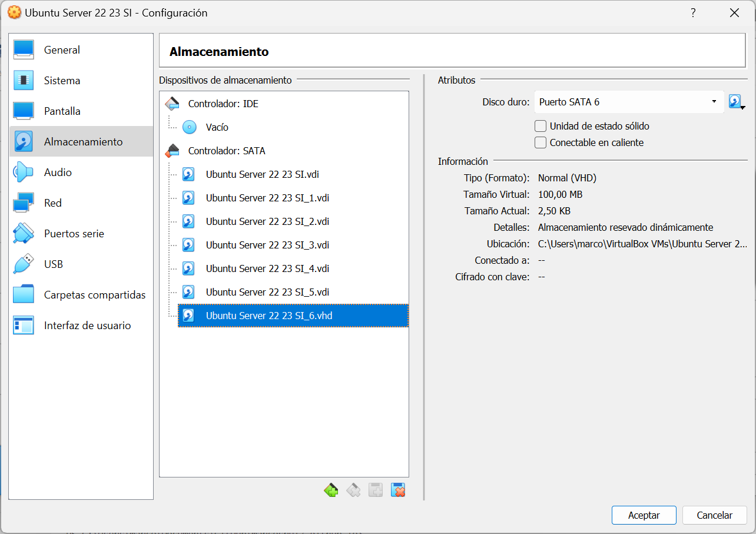
Task: Click disk icon of SI_4.vdi
Action: (188, 268)
